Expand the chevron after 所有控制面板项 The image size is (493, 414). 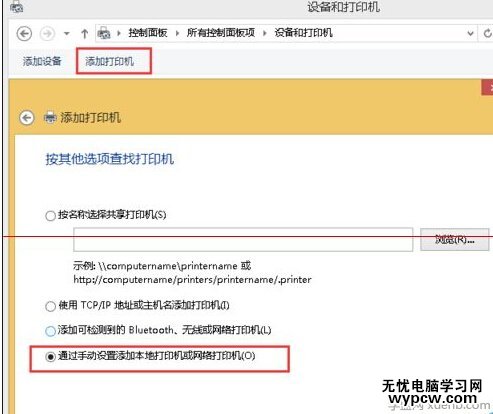[265, 33]
